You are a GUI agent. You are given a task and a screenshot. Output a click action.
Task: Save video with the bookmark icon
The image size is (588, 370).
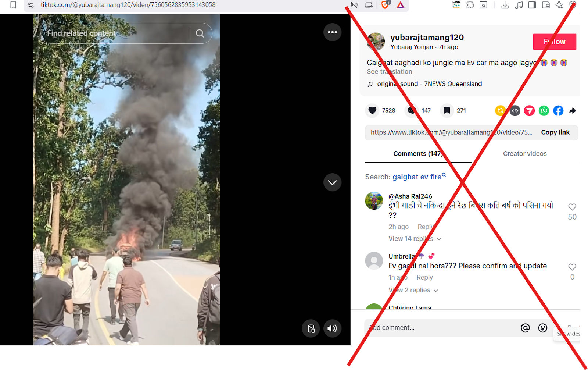pyautogui.click(x=447, y=110)
